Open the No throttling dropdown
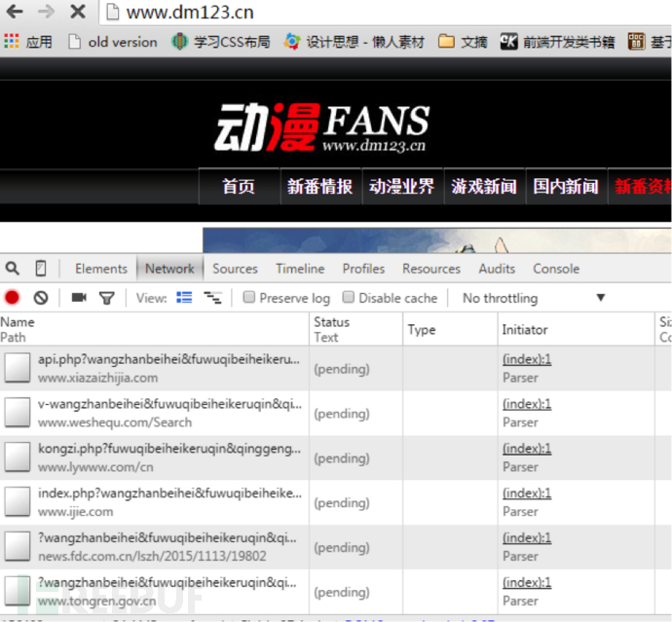The height and width of the screenshot is (622, 672). (534, 298)
